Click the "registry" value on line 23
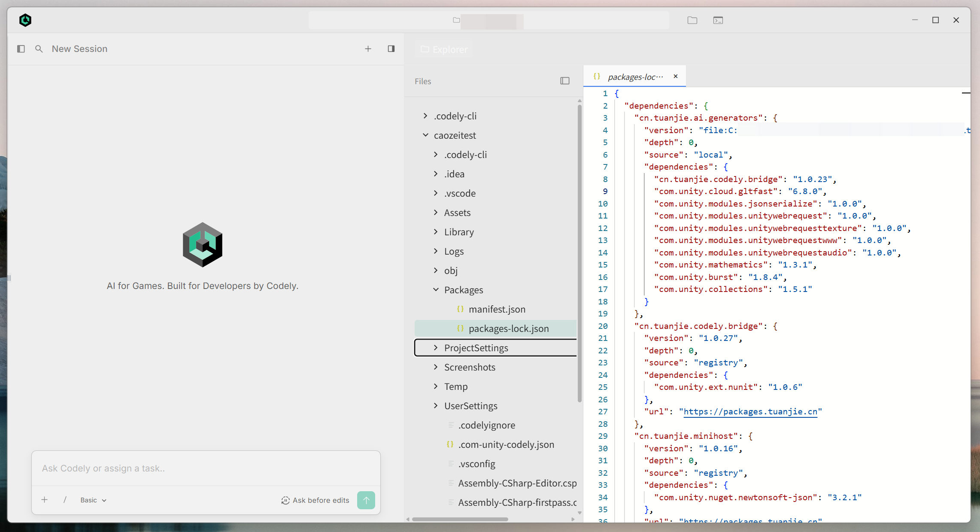The width and height of the screenshot is (980, 532). [718, 363]
